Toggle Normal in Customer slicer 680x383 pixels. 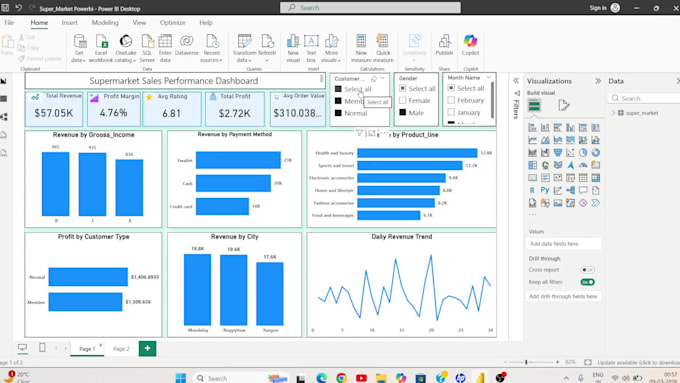338,113
